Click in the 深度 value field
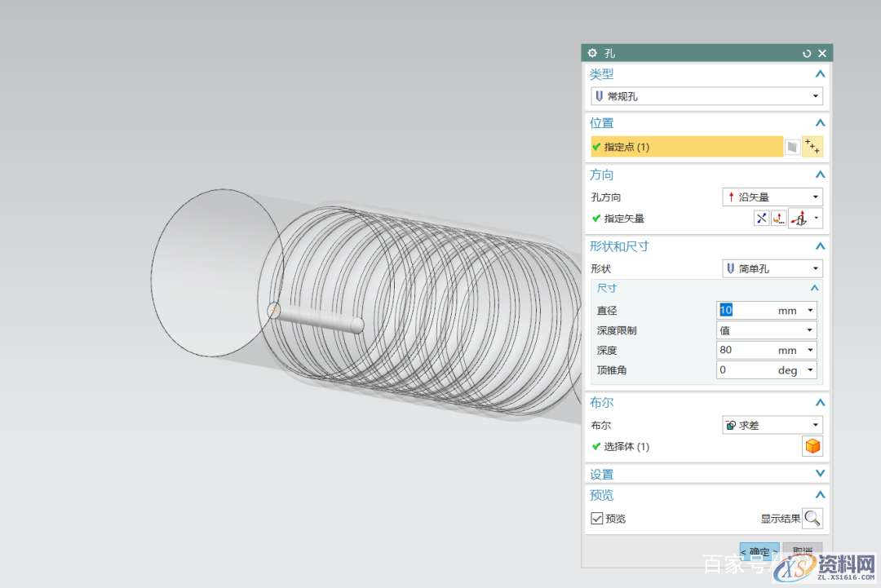 [745, 350]
